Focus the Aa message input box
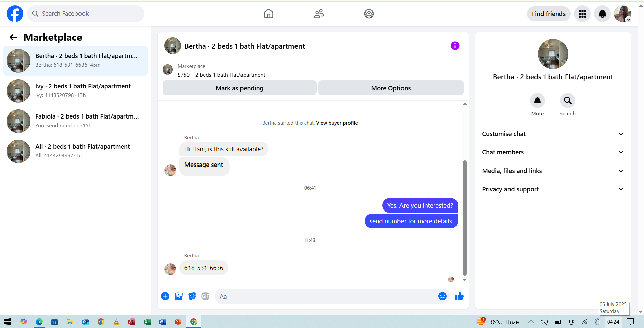This screenshot has height=328, width=644. click(332, 296)
